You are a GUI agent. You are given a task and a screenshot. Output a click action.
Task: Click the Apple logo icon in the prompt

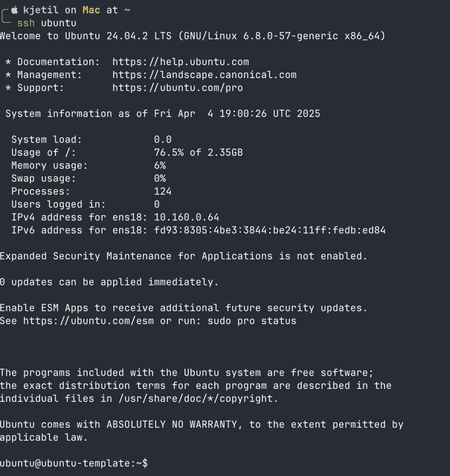click(x=14, y=10)
